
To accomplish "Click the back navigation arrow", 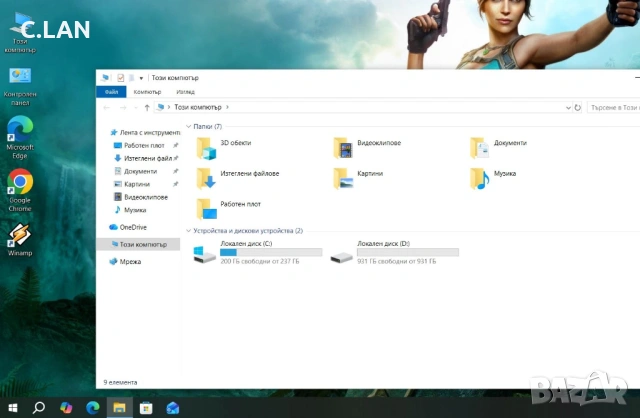I will pyautogui.click(x=107, y=107).
